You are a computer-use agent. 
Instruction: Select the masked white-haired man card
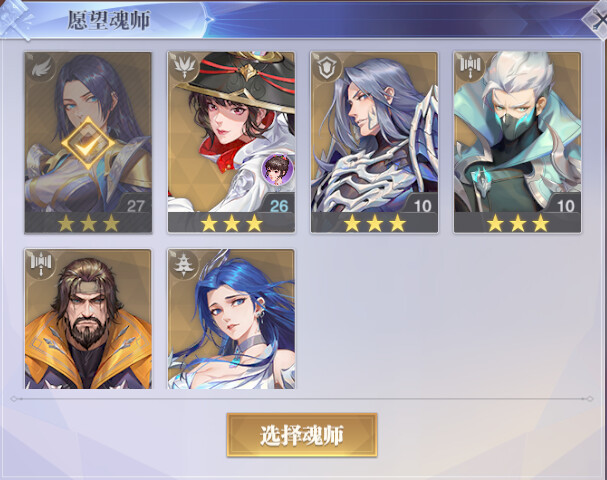coord(518,142)
